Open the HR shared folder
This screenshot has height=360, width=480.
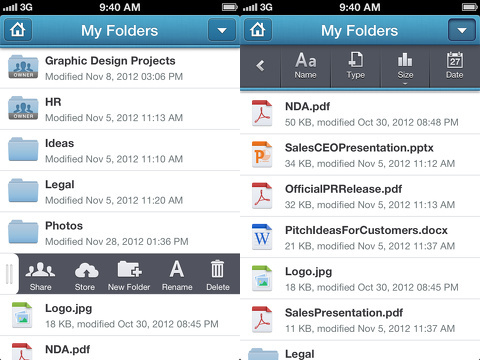(120, 109)
